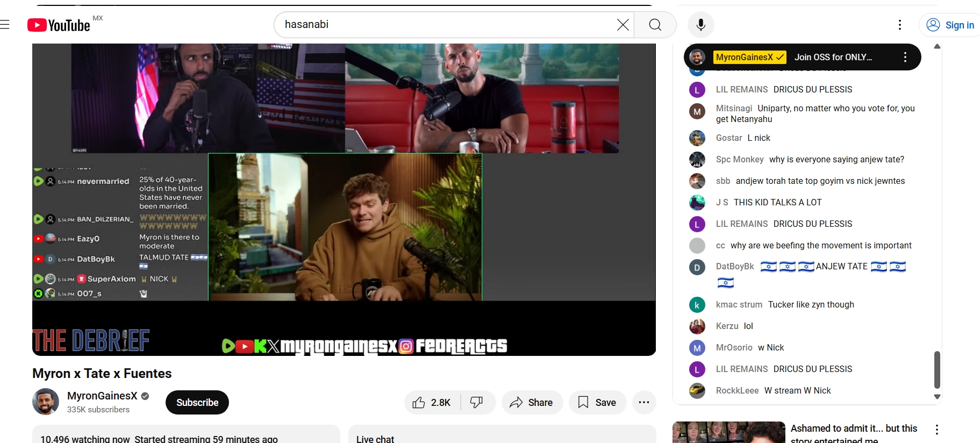Click Gostar's chat avatar
The image size is (980, 443).
click(x=697, y=138)
